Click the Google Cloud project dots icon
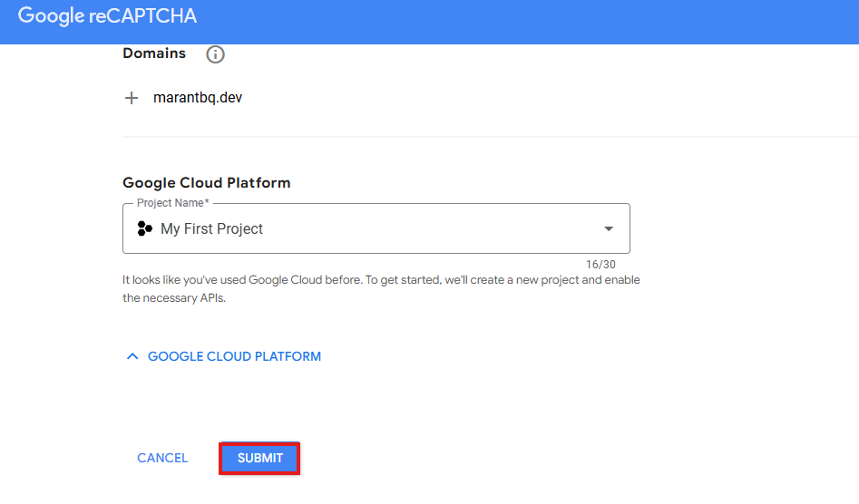This screenshot has width=859, height=504. [x=144, y=228]
